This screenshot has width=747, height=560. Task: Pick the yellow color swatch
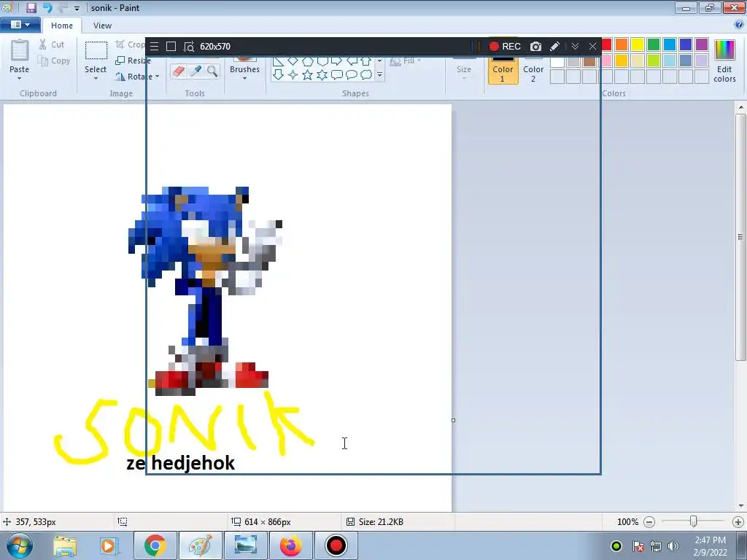click(638, 44)
